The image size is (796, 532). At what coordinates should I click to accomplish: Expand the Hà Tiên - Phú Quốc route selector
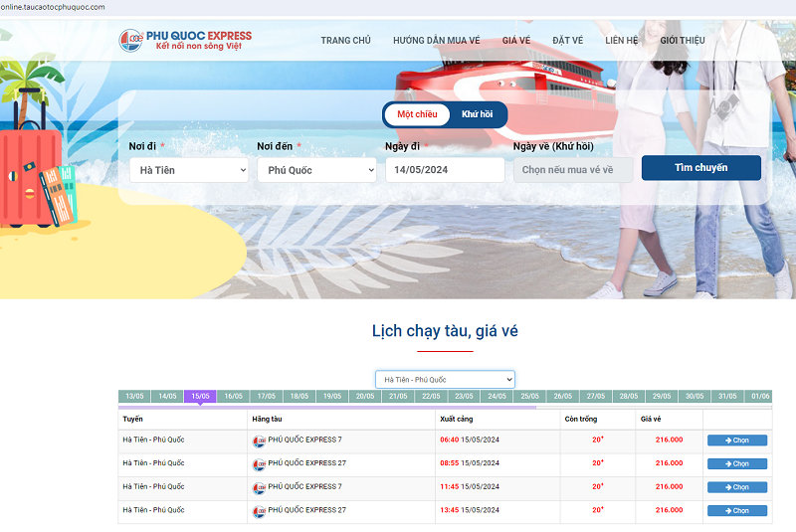click(x=445, y=379)
